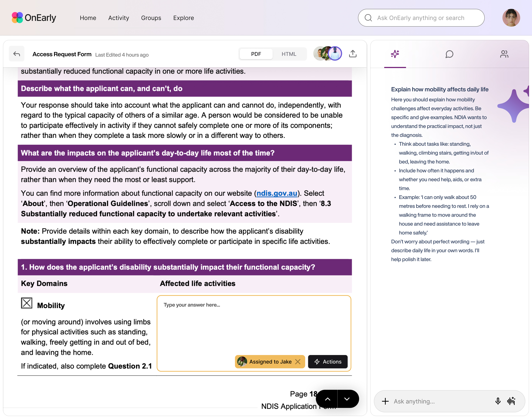Open the Explore nav item
The image size is (532, 419).
point(184,18)
